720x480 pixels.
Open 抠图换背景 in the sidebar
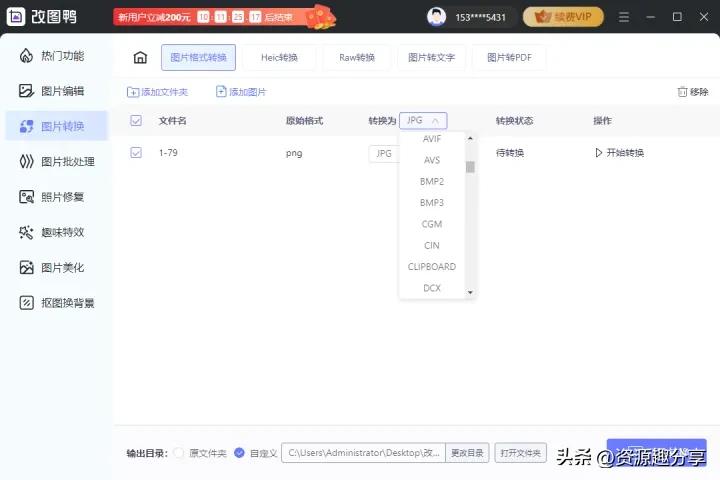click(x=57, y=303)
